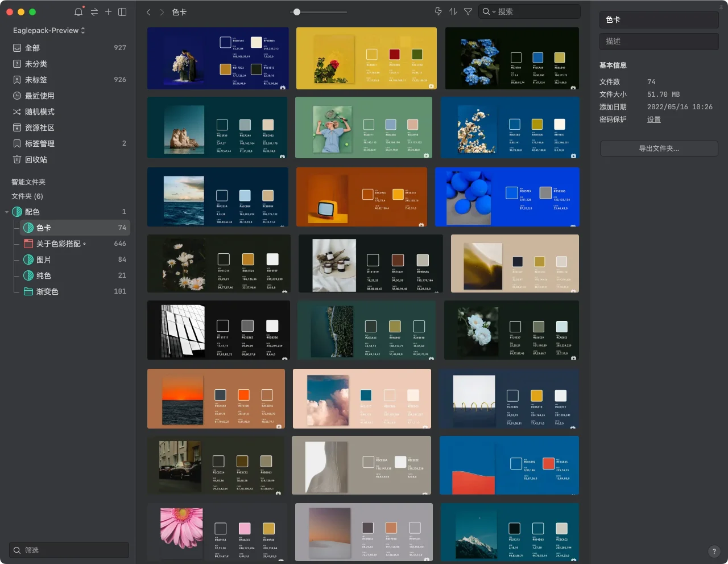Open 回收站 in the sidebar
The height and width of the screenshot is (564, 728).
pos(36,159)
